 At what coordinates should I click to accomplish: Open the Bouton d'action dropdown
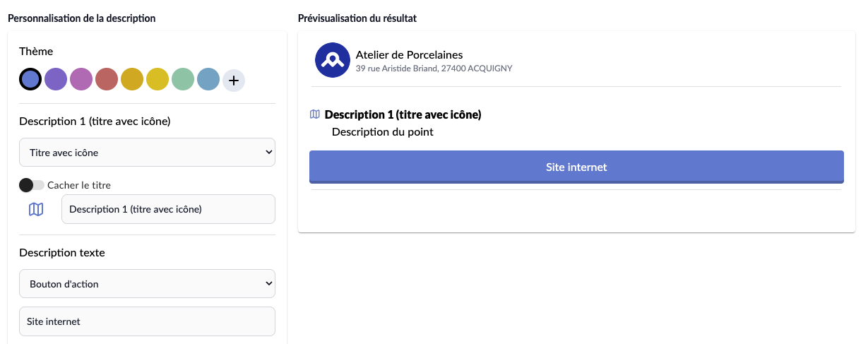point(147,284)
